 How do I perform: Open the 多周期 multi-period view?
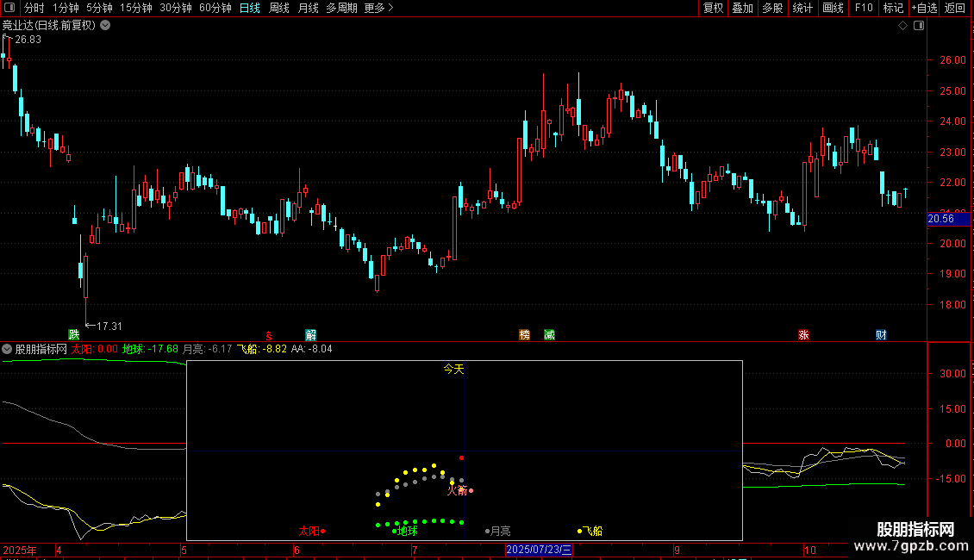click(x=341, y=8)
